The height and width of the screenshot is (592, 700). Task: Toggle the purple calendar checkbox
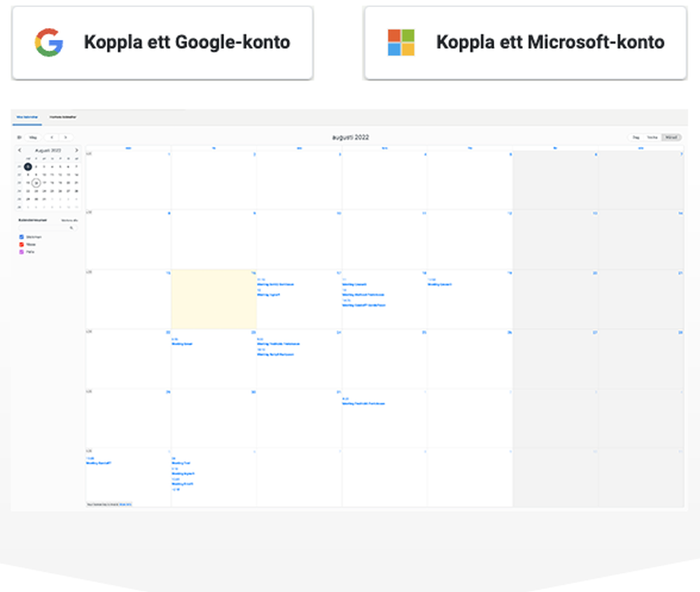click(21, 252)
